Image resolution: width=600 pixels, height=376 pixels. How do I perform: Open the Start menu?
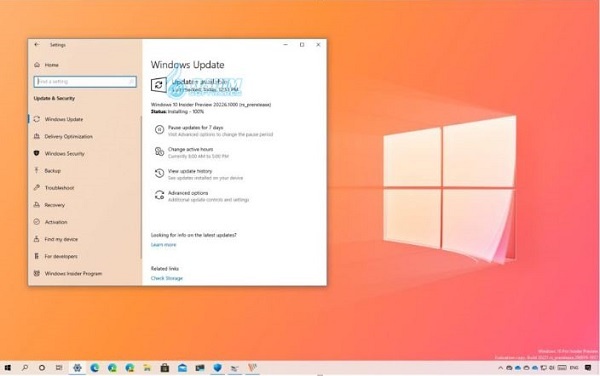tap(7, 368)
